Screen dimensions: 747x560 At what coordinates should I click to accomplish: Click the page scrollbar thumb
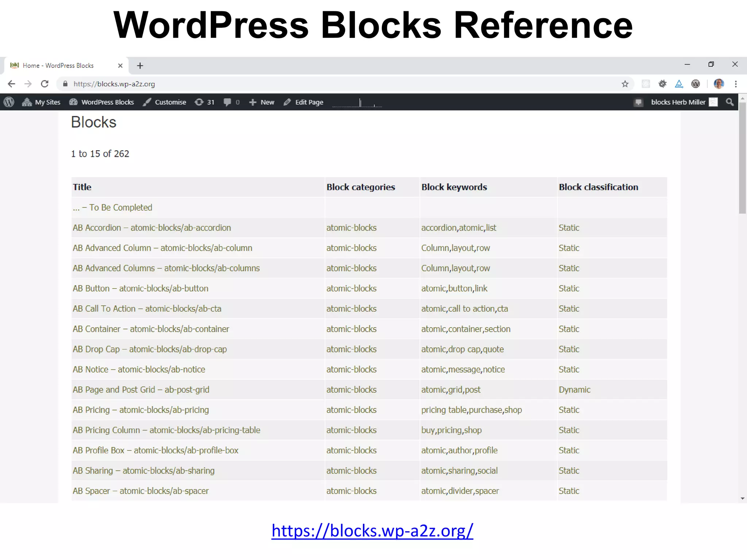point(743,159)
